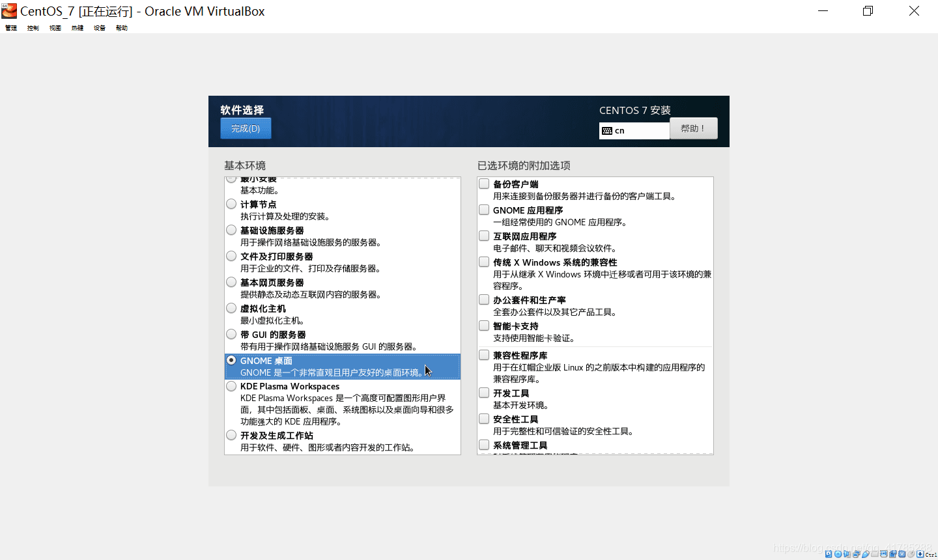
Task: Click the grey mouse integration status icon
Action: 911,554
